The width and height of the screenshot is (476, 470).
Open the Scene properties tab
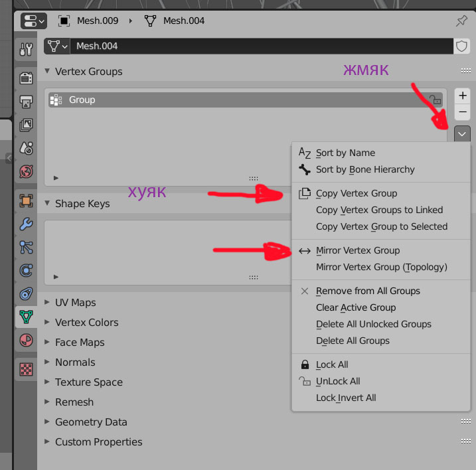[x=26, y=148]
